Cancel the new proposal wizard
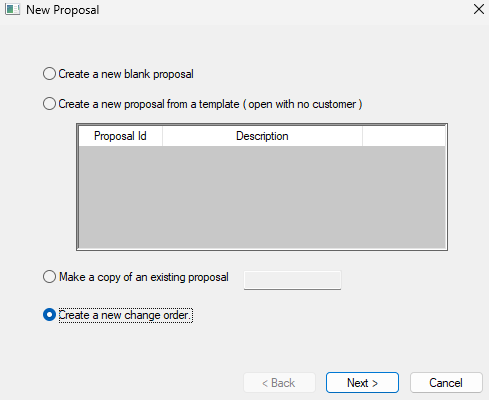 pyautogui.click(x=446, y=383)
